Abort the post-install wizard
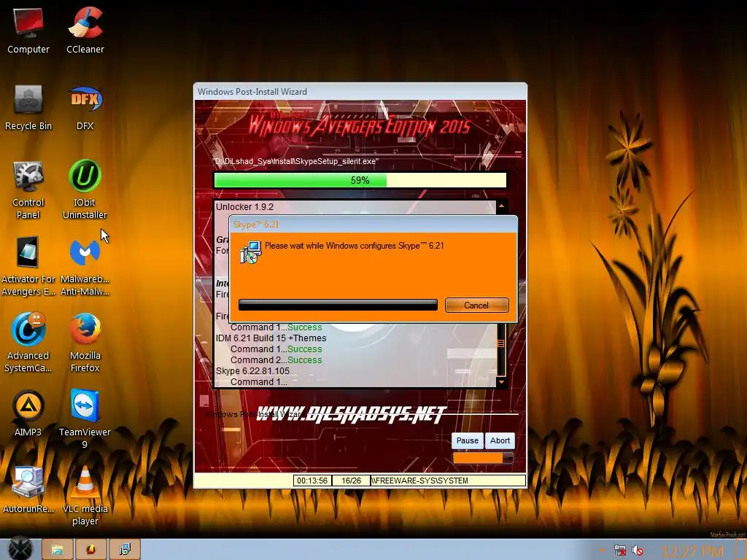This screenshot has height=560, width=747. (500, 440)
